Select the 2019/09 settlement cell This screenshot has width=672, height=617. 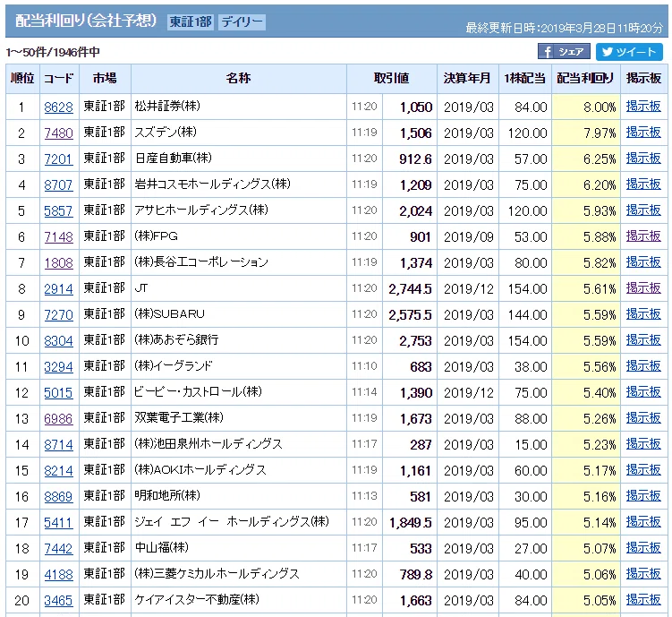click(468, 236)
